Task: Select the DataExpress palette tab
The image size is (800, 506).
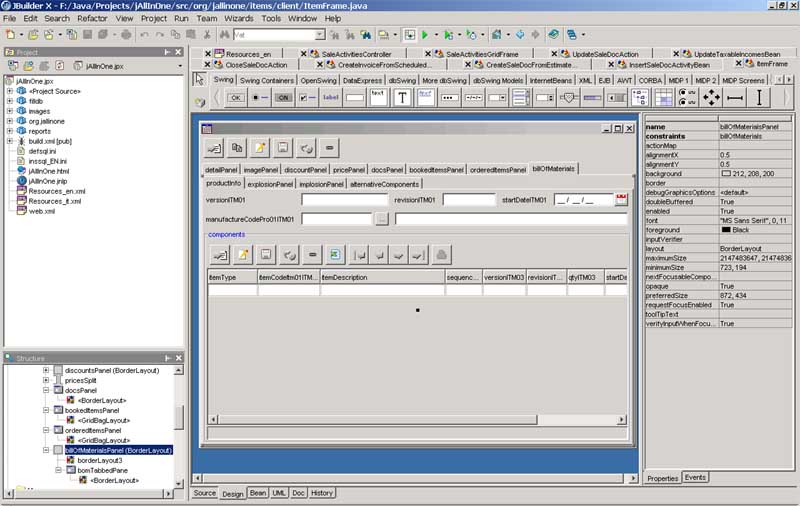Action: click(x=362, y=81)
